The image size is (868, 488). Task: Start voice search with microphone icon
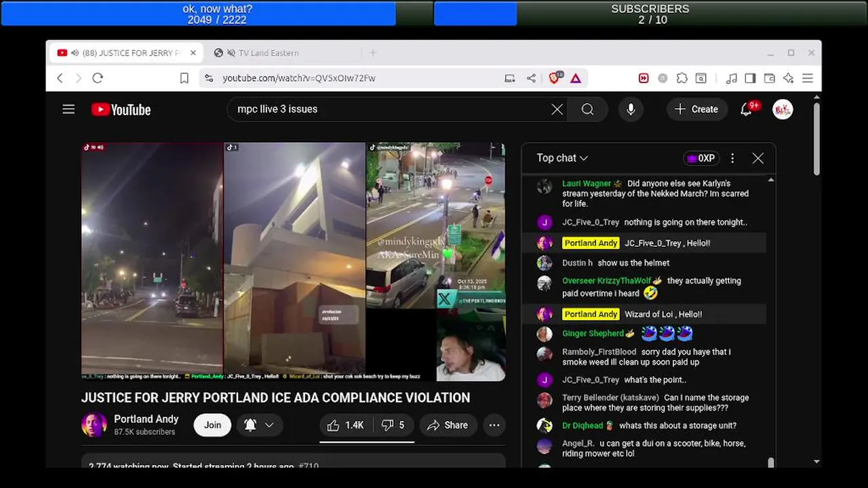(x=631, y=109)
